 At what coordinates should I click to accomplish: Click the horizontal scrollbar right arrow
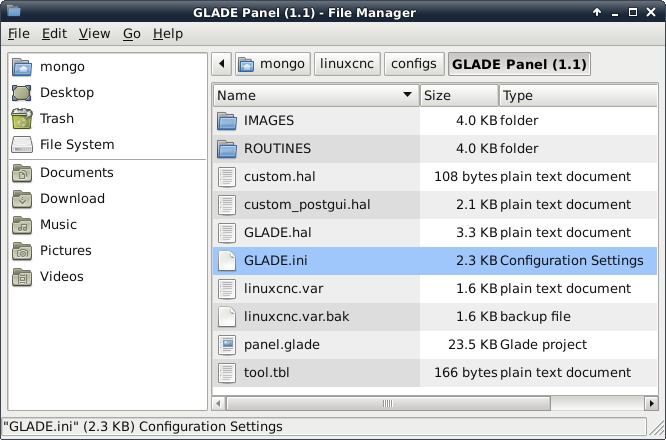tap(651, 403)
